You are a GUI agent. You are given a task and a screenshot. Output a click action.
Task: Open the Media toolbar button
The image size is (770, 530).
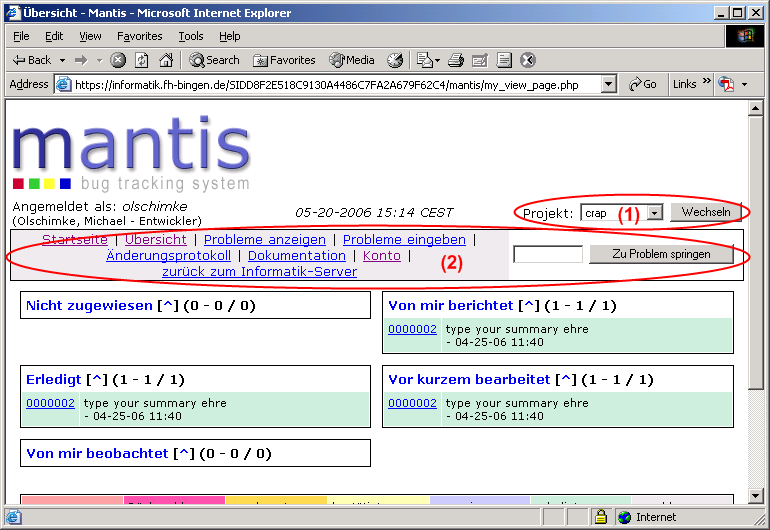pyautogui.click(x=352, y=60)
